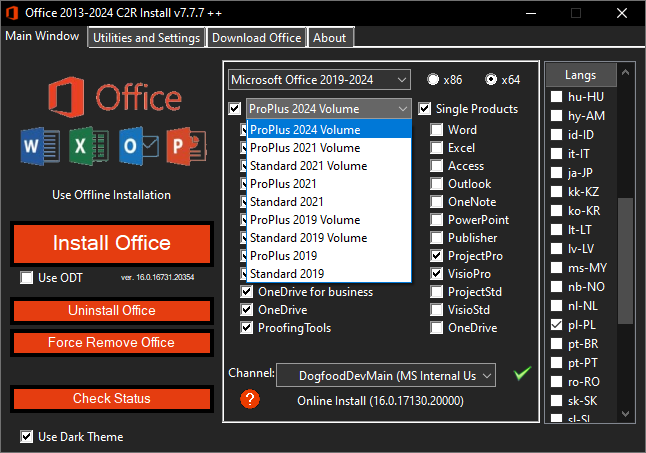Click the Install Office button
Image resolution: width=646 pixels, height=453 pixels.
point(112,243)
